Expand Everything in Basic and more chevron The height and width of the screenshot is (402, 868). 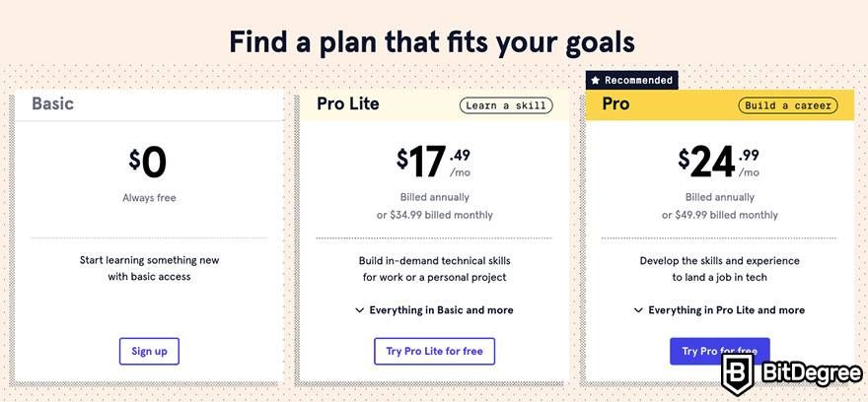click(359, 310)
